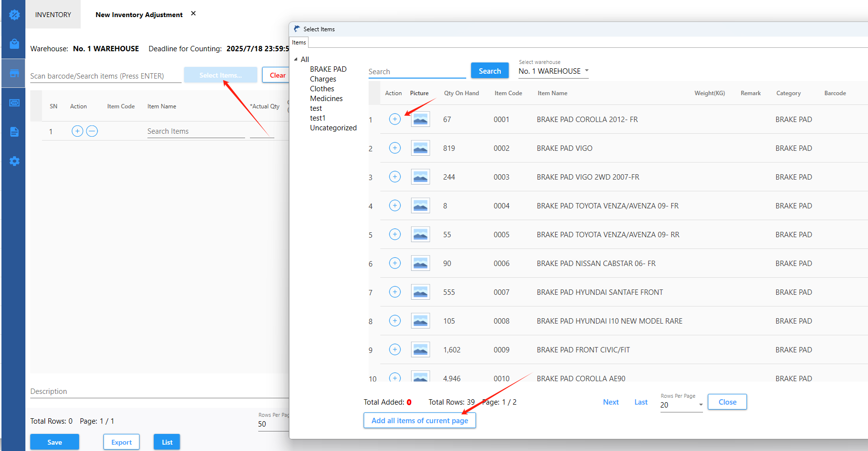Click the blue Search button
The height and width of the screenshot is (451, 868).
tap(490, 71)
